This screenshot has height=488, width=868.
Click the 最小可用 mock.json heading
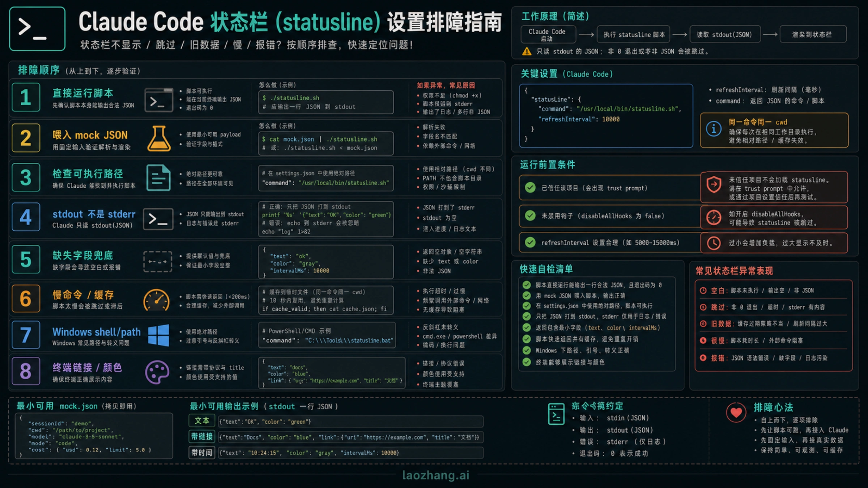[76, 406]
